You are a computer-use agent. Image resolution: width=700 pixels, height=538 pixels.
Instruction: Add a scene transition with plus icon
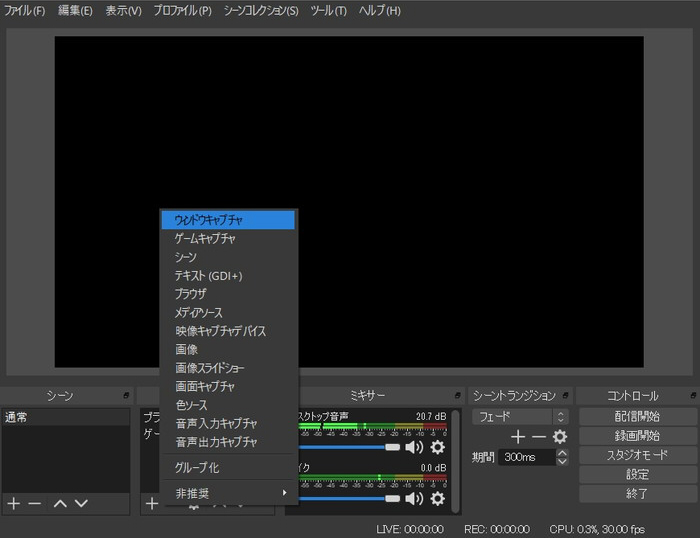(x=518, y=437)
